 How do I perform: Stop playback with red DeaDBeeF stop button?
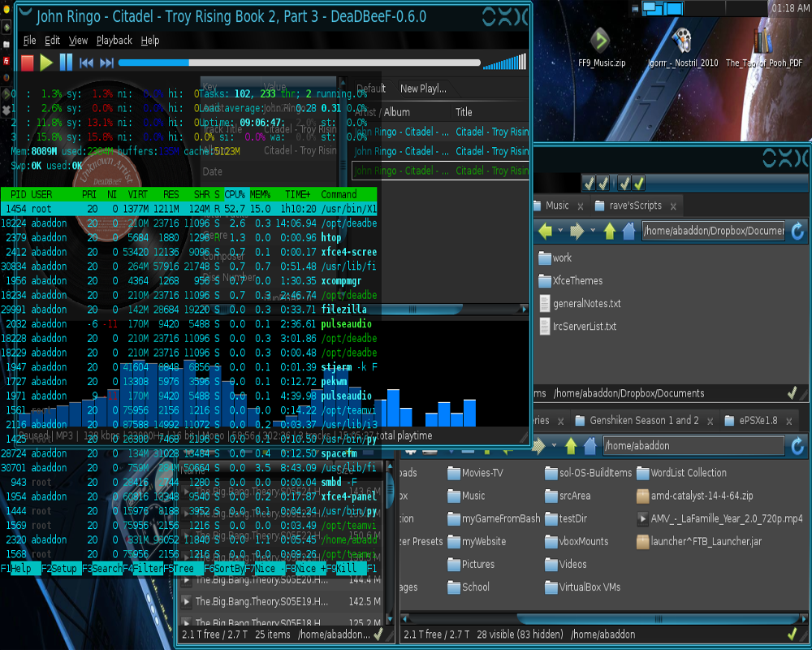pos(27,63)
